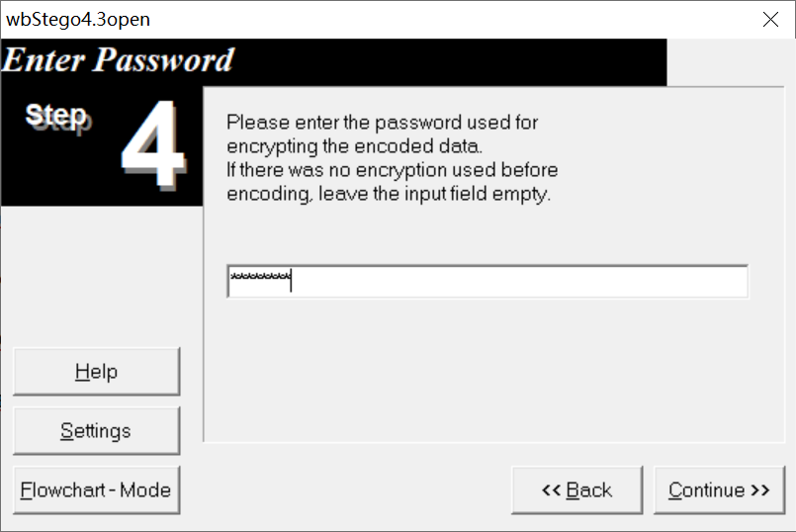Close the wbStego4.3open window
The image size is (796, 532).
pos(770,20)
